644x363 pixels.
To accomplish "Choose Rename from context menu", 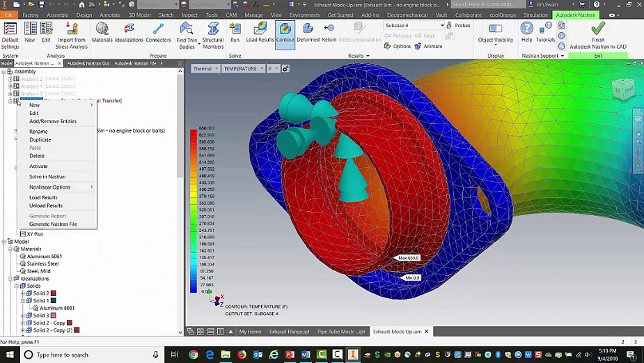I will 58,132.
